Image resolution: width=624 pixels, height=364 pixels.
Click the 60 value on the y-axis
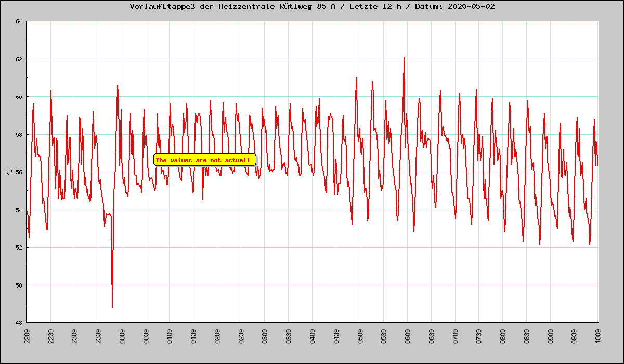click(19, 97)
